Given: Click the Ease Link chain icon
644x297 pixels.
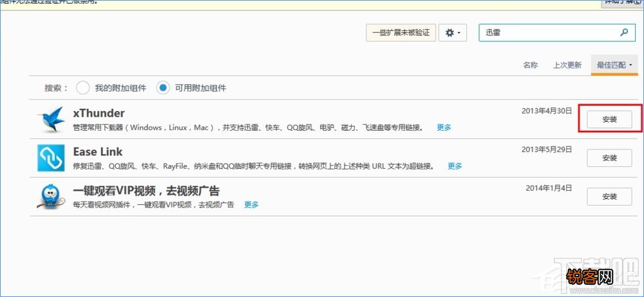Looking at the screenshot, I should pyautogui.click(x=51, y=158).
